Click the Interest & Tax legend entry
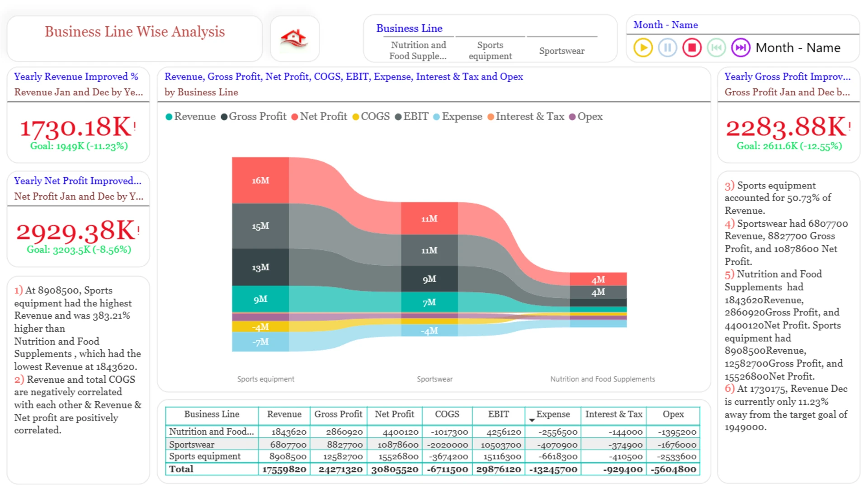 526,117
